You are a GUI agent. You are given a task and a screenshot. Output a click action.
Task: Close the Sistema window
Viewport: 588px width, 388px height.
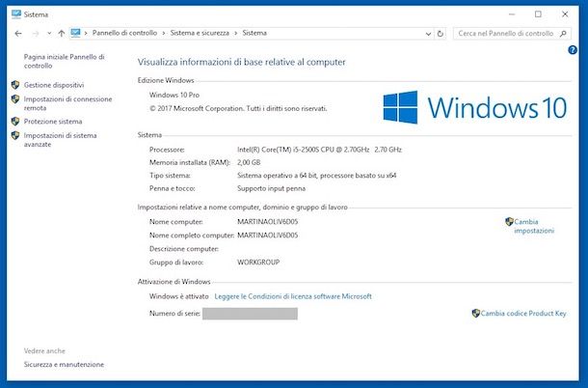(565, 14)
